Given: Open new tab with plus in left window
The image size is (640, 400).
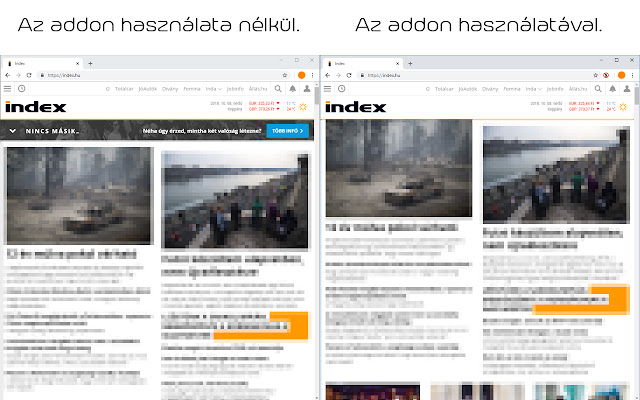Looking at the screenshot, I should 90,63.
